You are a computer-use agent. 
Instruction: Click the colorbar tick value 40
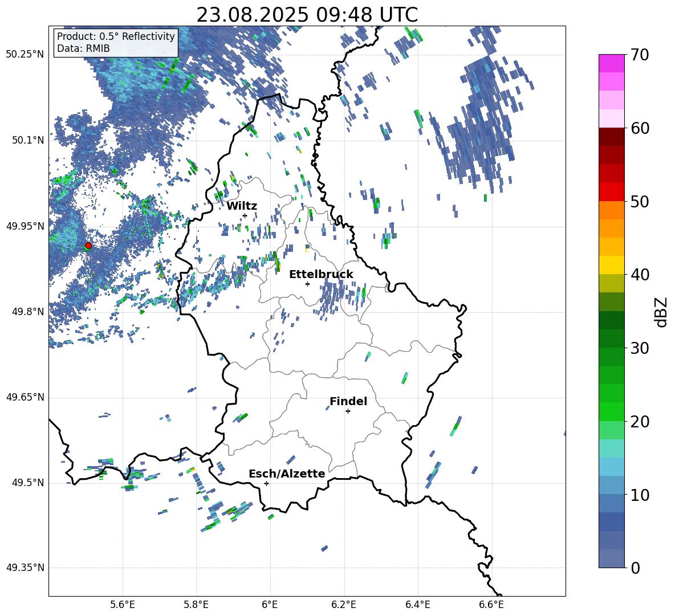[640, 275]
